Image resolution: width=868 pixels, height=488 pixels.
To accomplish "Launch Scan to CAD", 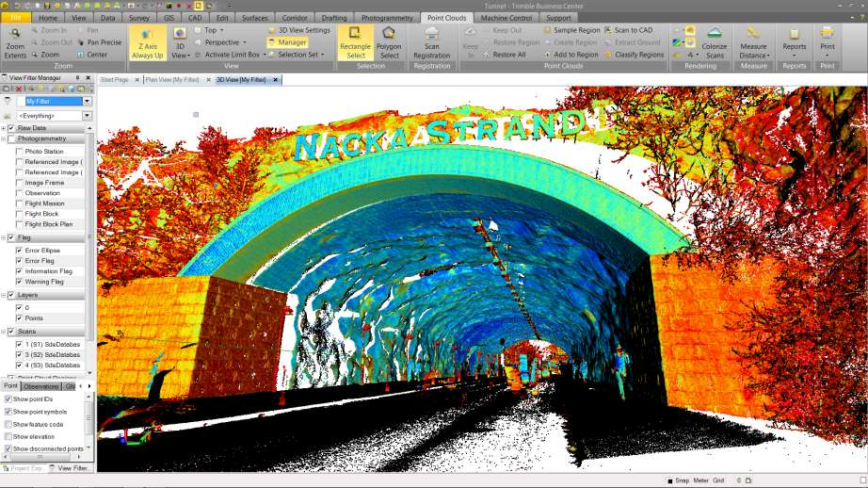I will 629,30.
